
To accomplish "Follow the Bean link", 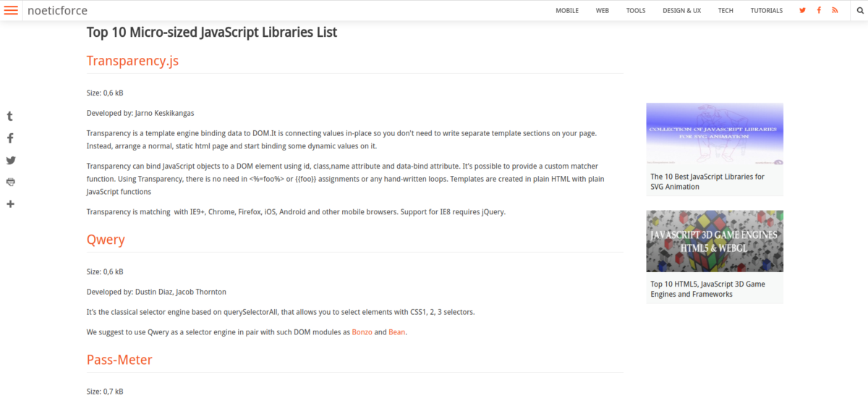I will [397, 332].
